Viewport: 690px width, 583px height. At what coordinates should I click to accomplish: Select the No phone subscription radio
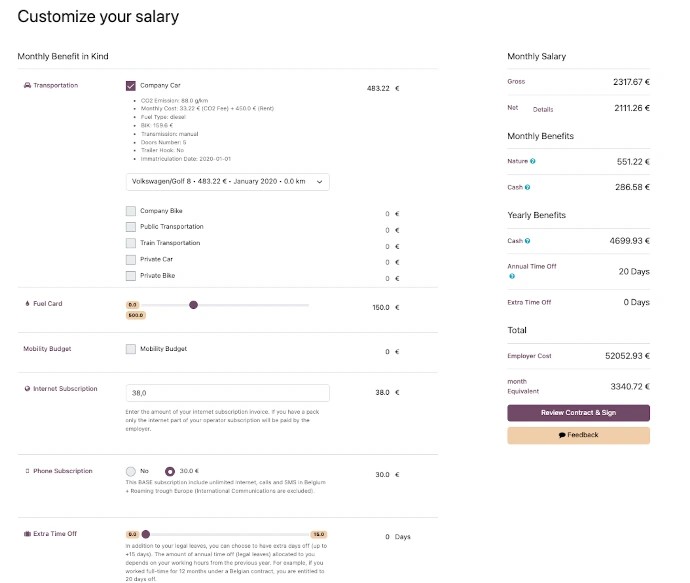tap(131, 471)
